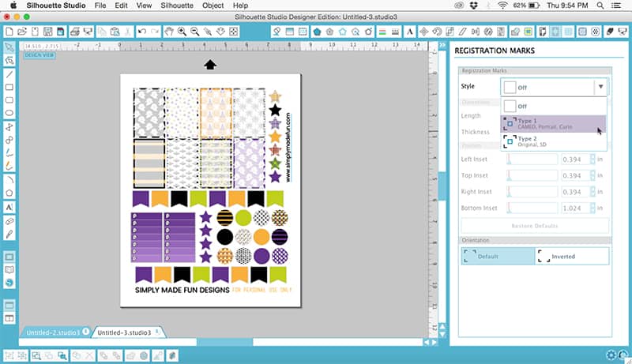Open a file with the folder icon

(22, 32)
